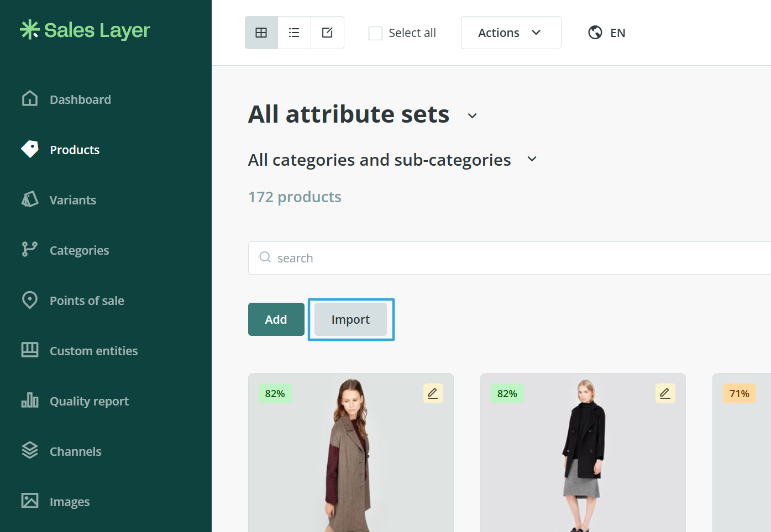Click the 71% quality badge
Image resolution: width=771 pixels, height=532 pixels.
point(739,393)
